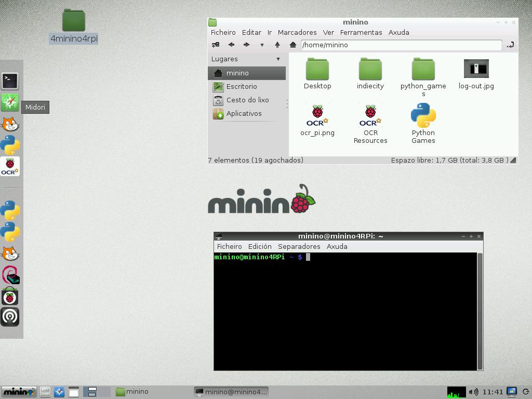Click the new window icon in file manager toolbar
This screenshot has width=532, height=399.
(216, 45)
